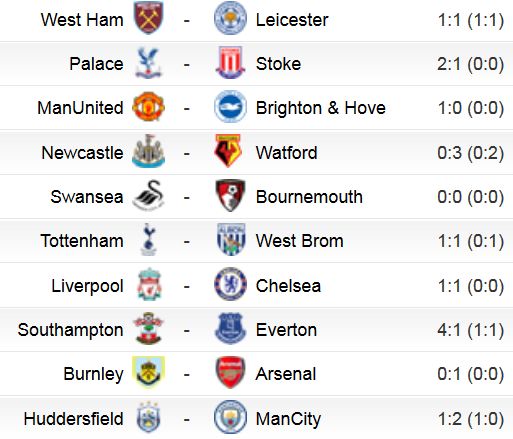Click the Arsenal cannon crest
The width and height of the screenshot is (513, 439).
point(230,372)
